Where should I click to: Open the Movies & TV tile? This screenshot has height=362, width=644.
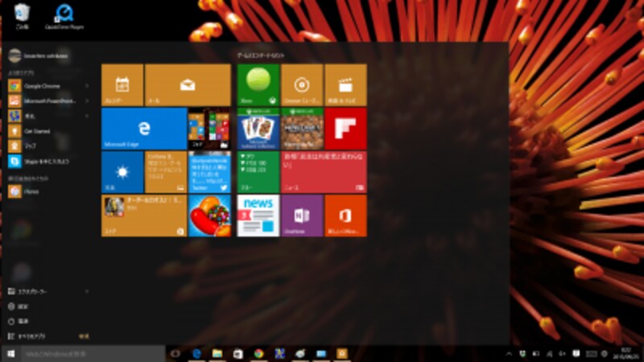click(345, 85)
